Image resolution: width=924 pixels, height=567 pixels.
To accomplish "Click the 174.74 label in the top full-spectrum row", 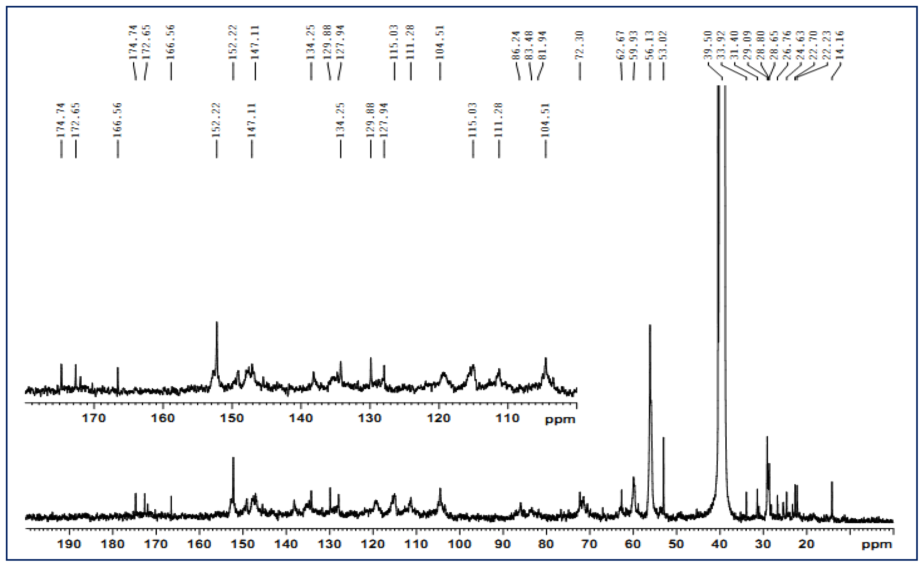I will pyautogui.click(x=134, y=42).
